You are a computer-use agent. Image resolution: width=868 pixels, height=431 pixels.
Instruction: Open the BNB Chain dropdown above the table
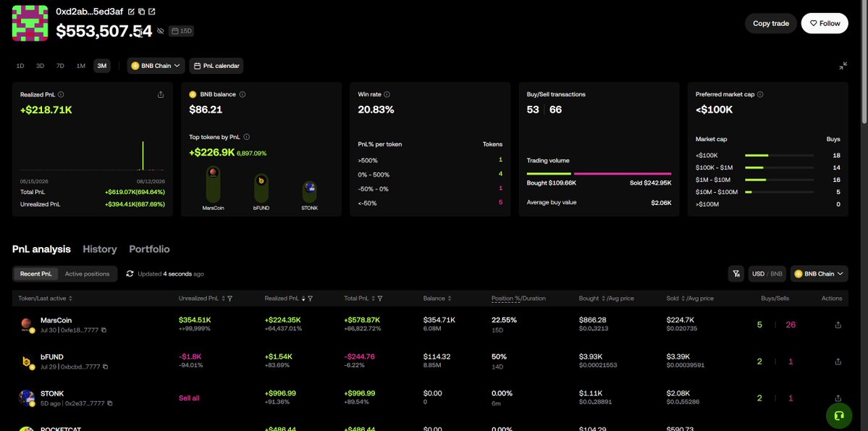(819, 274)
